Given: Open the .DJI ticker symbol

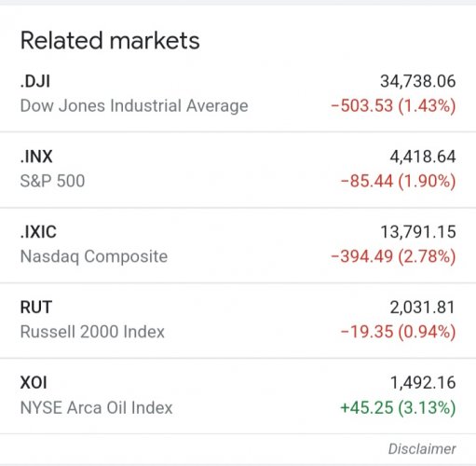Looking at the screenshot, I should click(35, 81).
